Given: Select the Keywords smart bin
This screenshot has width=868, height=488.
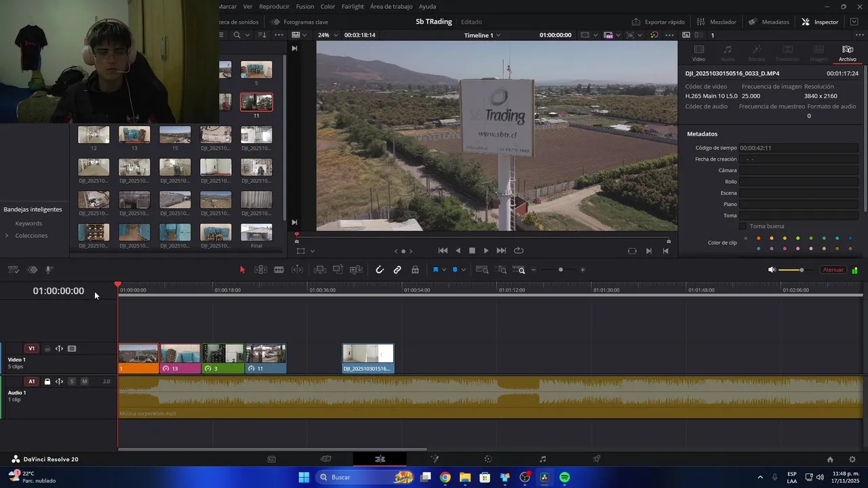Looking at the screenshot, I should (28, 224).
